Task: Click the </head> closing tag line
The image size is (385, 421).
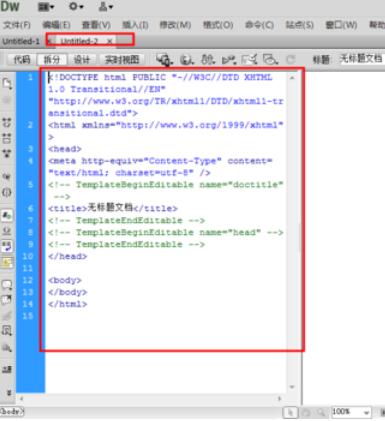Action: 68,256
